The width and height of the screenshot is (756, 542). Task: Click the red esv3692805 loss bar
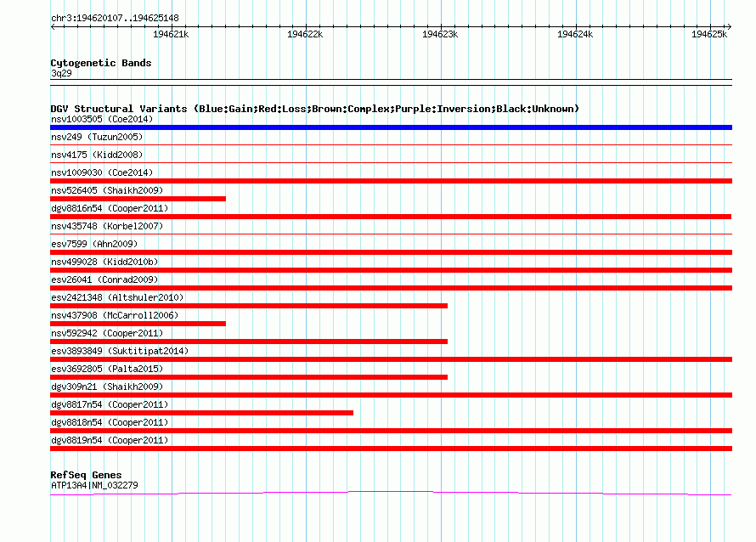(249, 377)
